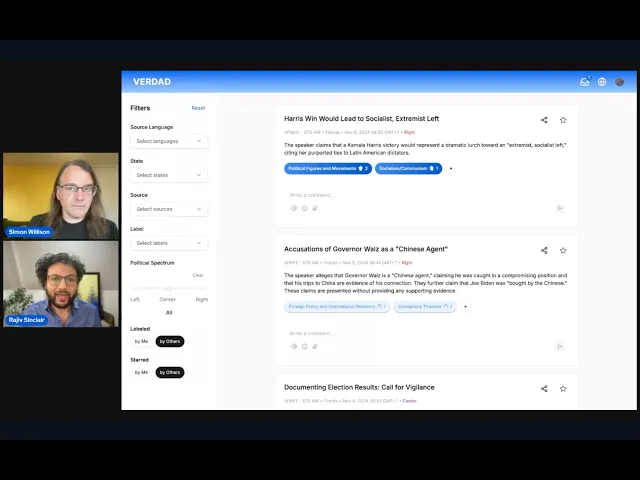This screenshot has width=640, height=480.
Task: Star the Harris Win snippet
Action: [x=563, y=120]
